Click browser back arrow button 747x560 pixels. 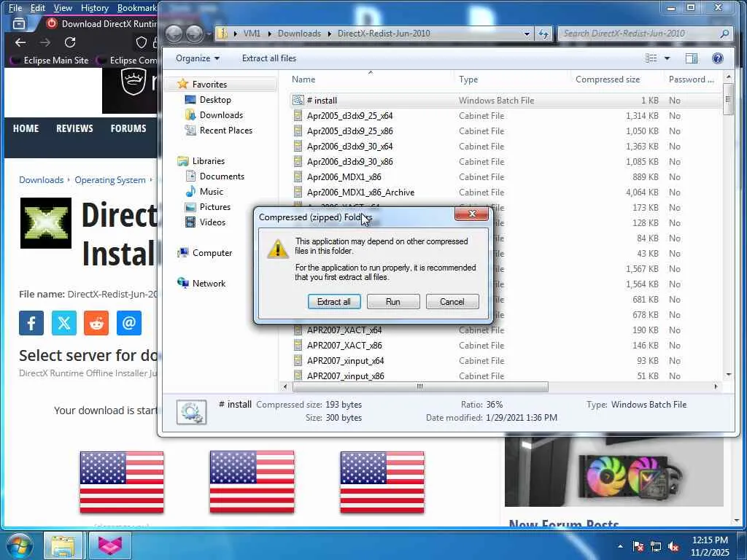[x=20, y=42]
